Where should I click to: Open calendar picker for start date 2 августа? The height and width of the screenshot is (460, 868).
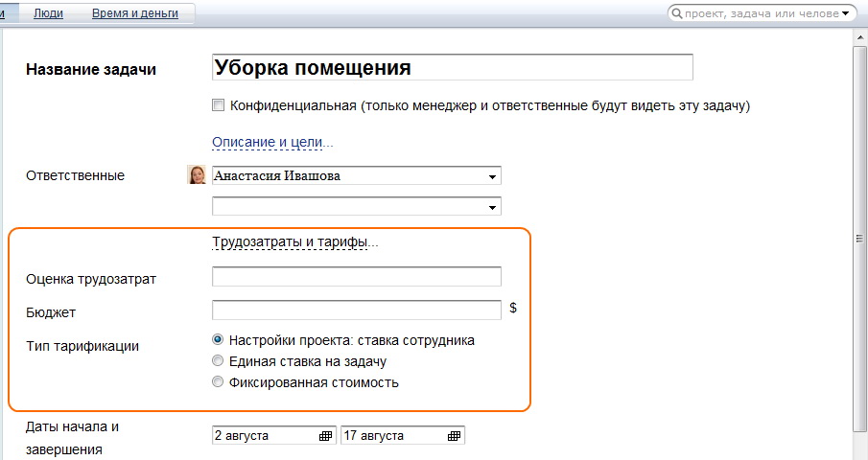click(326, 436)
